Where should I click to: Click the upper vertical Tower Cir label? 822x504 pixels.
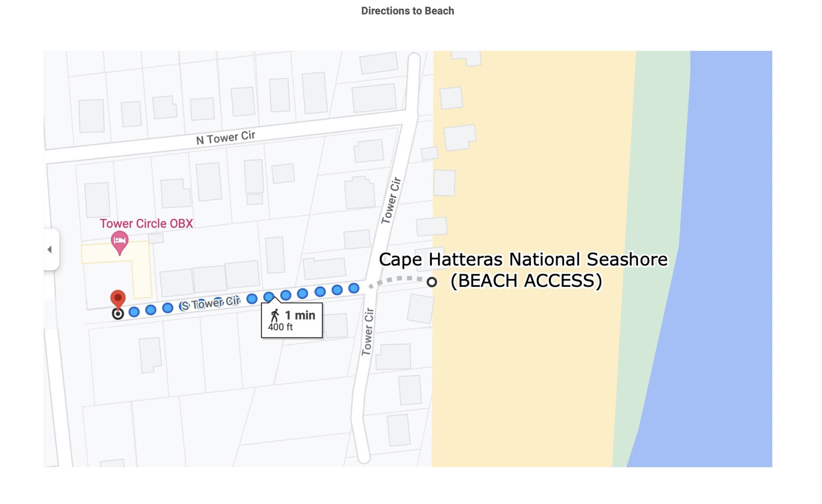click(x=391, y=200)
